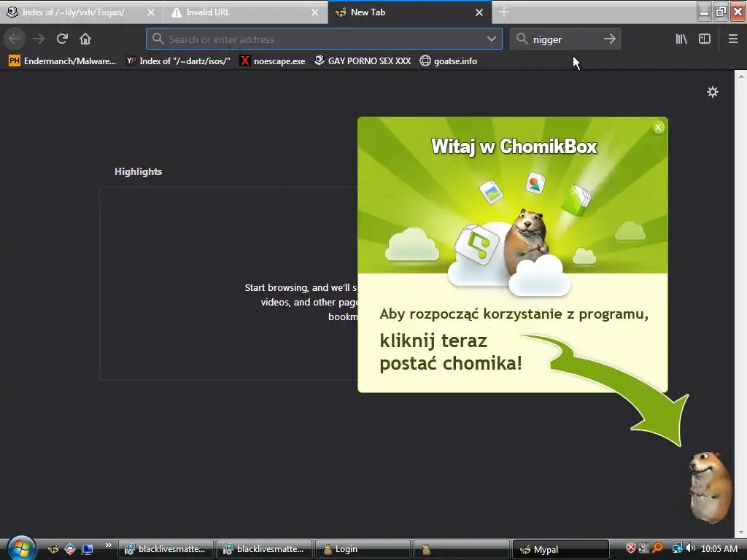747x560 pixels.
Task: Restore down the Mypal browser window
Action: pyautogui.click(x=721, y=12)
